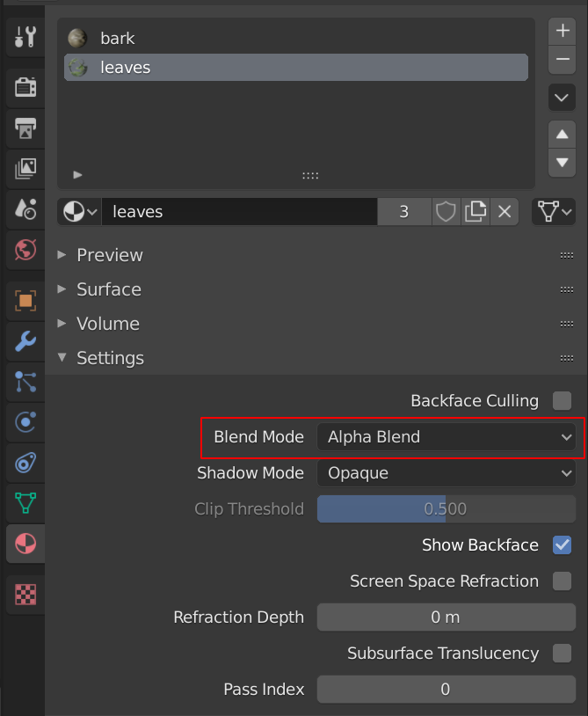Open the Render properties tab
The width and height of the screenshot is (588, 716).
[x=25, y=86]
